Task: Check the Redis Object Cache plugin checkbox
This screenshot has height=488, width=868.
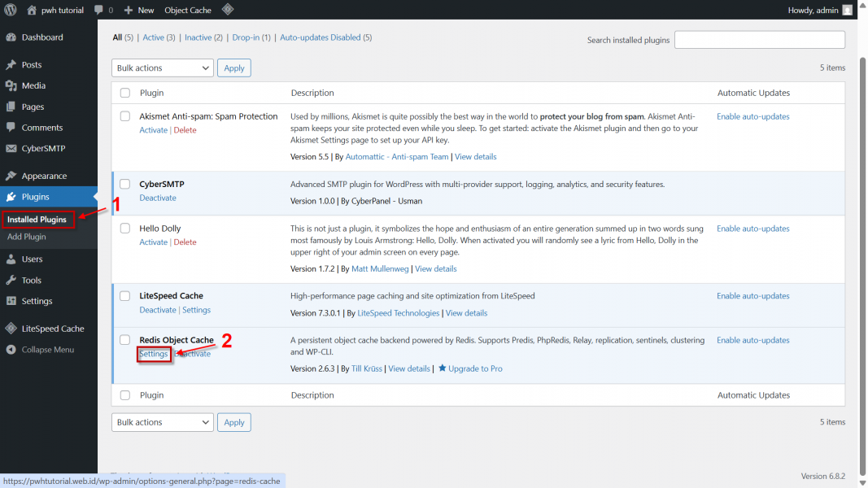Action: click(125, 340)
